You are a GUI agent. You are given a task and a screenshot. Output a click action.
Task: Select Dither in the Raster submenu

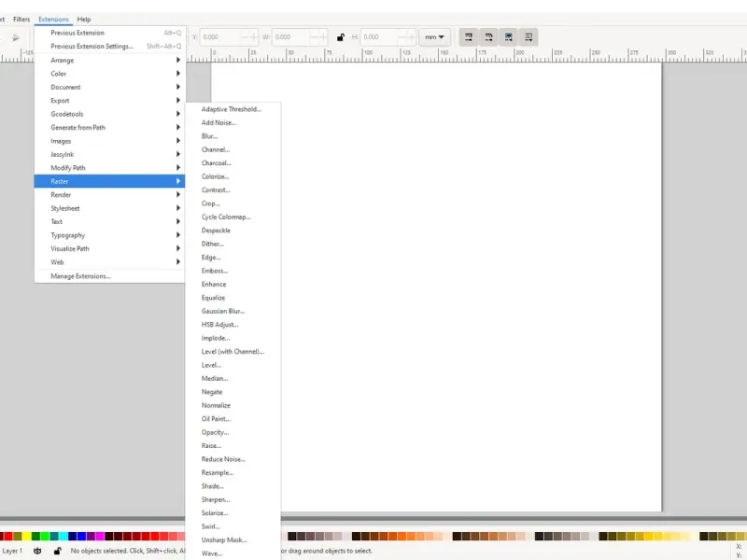(x=233, y=244)
